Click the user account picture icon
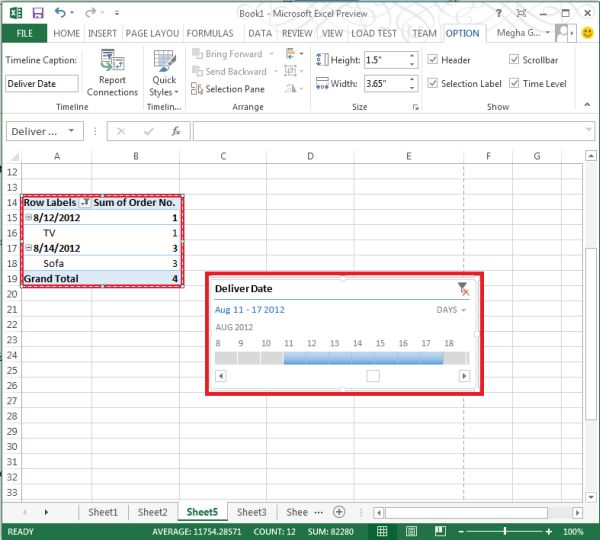The width and height of the screenshot is (600, 540). [x=561, y=33]
